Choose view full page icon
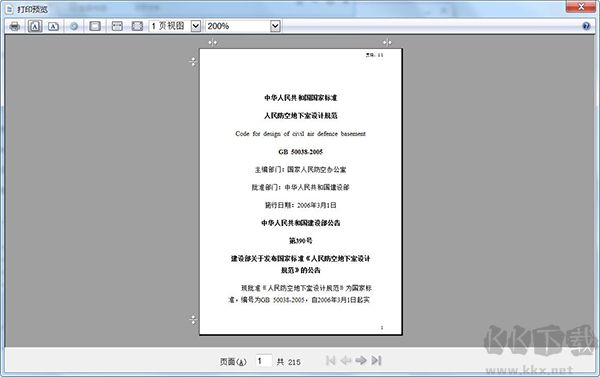 click(137, 26)
